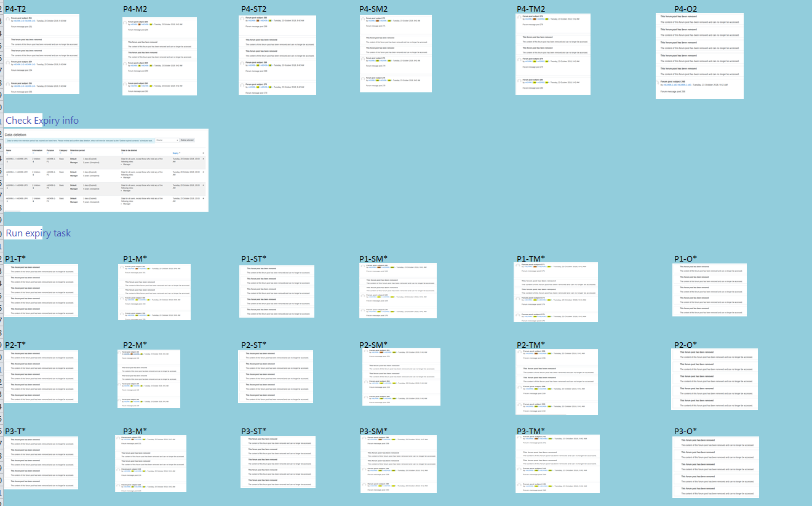812x506 pixels.
Task: Click the 'P4-SM2' label cell
Action: 374,9
